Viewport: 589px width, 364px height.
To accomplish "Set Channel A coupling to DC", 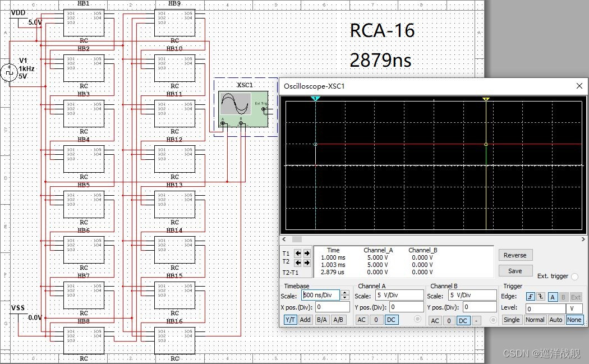I will click(x=390, y=320).
